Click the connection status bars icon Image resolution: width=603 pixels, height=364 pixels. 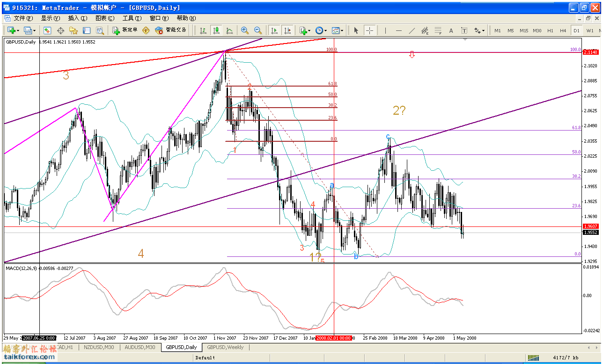533,357
